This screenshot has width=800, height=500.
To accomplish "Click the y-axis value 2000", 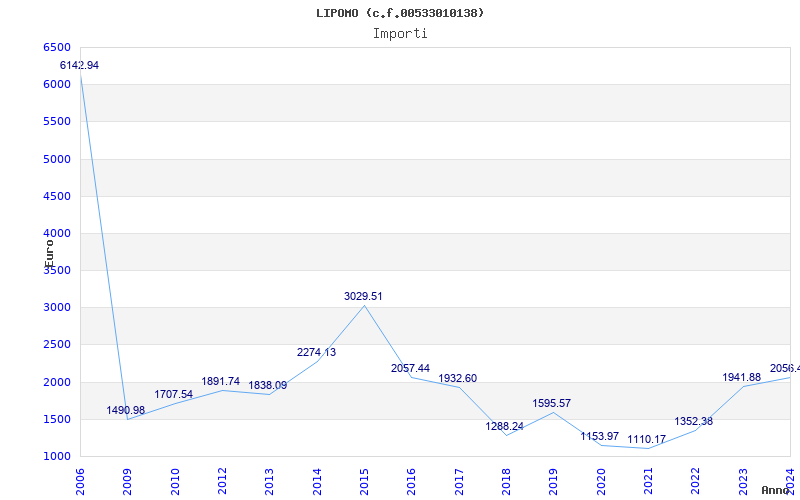I will coord(57,382).
